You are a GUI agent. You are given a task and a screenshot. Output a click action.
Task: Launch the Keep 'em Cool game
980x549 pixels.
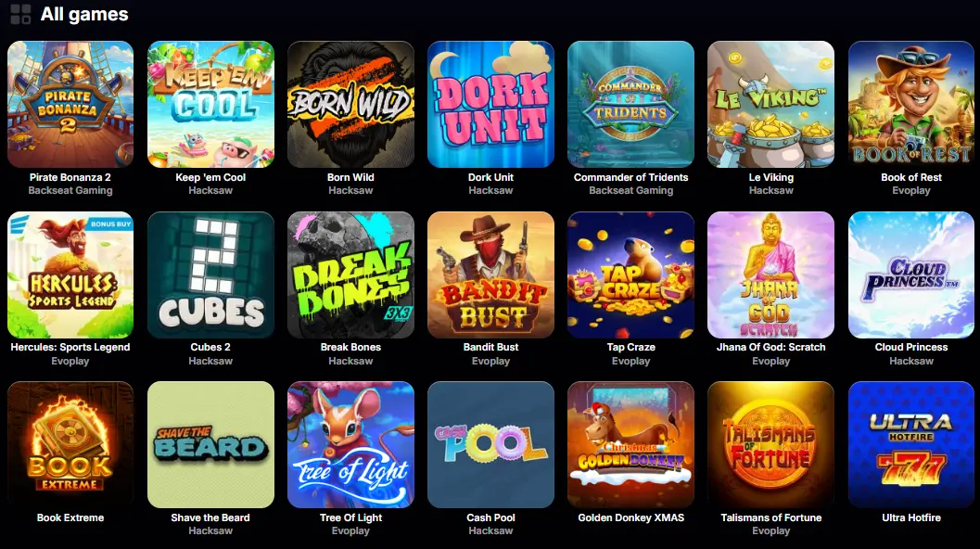tap(210, 105)
